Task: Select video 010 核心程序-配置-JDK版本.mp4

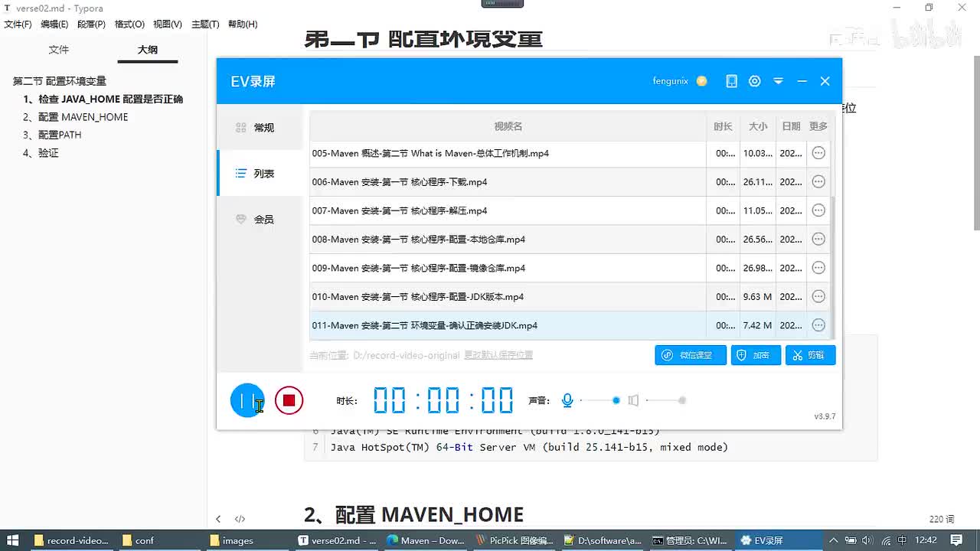Action: (570, 297)
